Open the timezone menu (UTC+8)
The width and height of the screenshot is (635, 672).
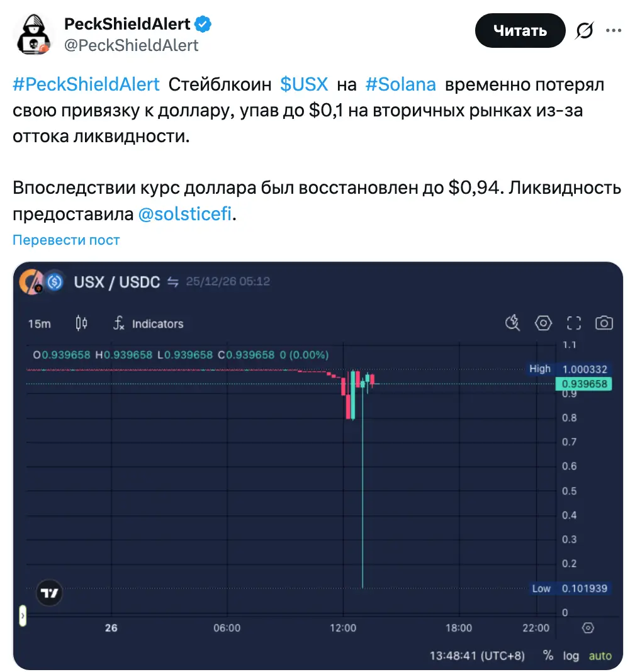[x=477, y=655]
